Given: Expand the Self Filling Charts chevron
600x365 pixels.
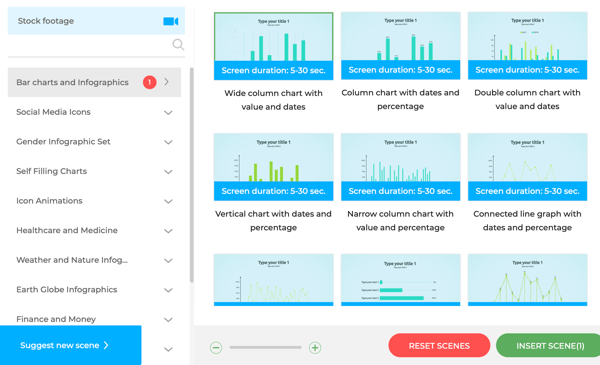Looking at the screenshot, I should pos(168,172).
